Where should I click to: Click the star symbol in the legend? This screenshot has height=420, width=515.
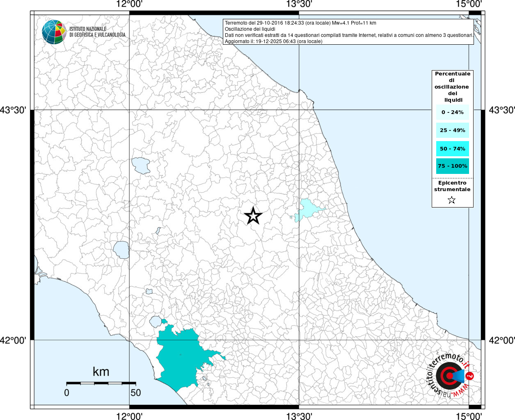(452, 200)
